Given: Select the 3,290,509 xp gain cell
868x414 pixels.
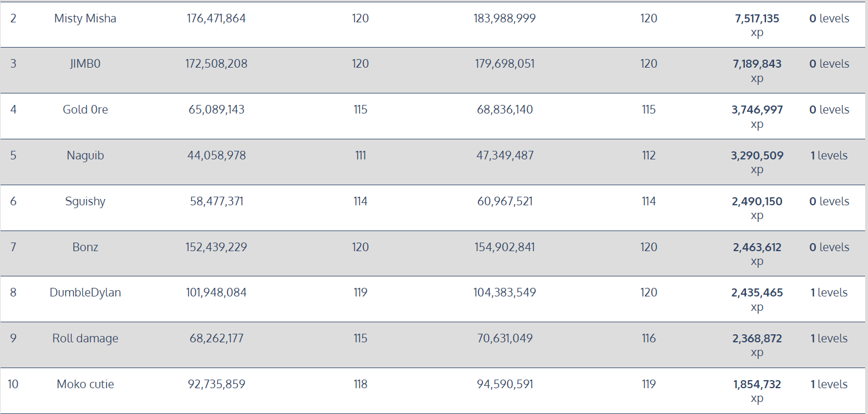Looking at the screenshot, I should [757, 162].
